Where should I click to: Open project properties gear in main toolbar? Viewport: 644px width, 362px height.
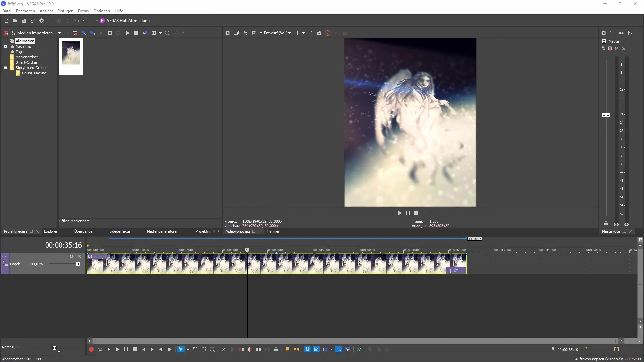point(42,21)
